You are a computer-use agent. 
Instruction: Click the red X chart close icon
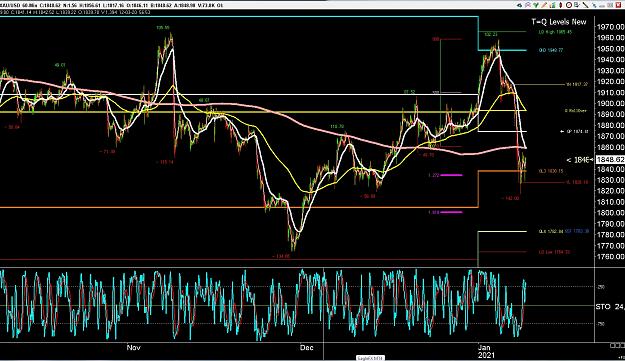click(619, 5)
